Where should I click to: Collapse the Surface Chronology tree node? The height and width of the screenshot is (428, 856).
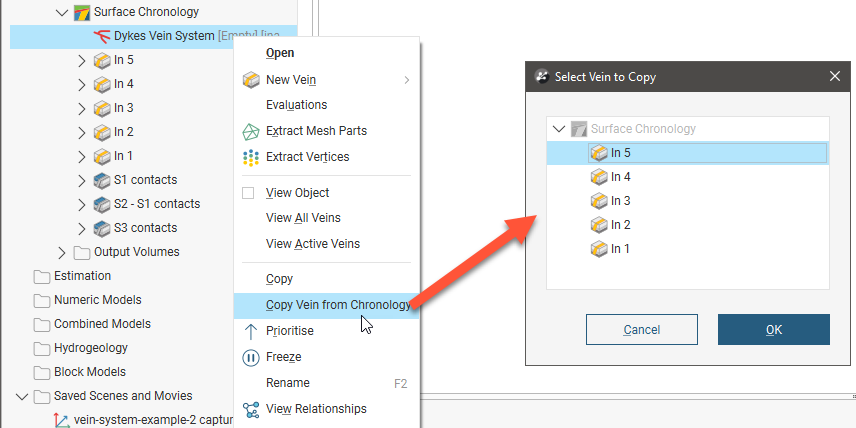(62, 13)
